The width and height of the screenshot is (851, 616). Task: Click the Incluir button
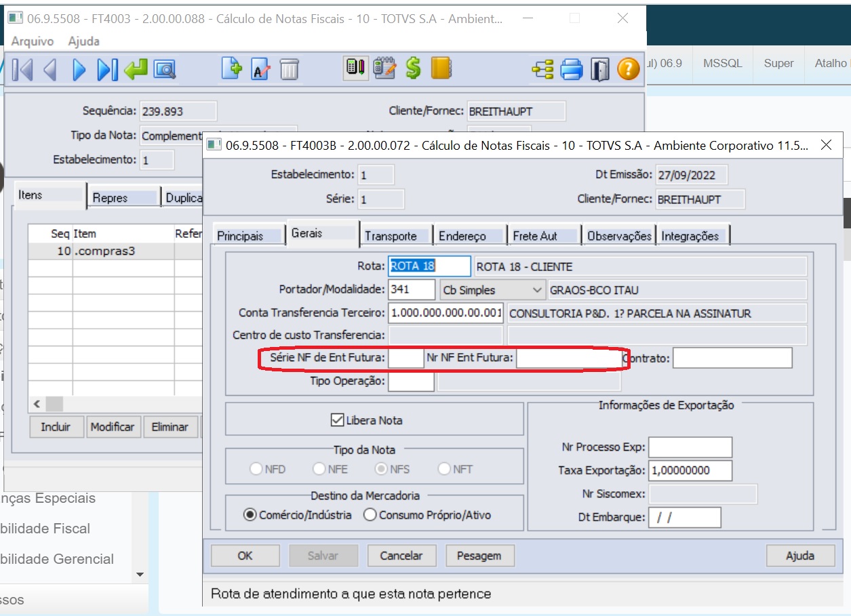pos(56,427)
